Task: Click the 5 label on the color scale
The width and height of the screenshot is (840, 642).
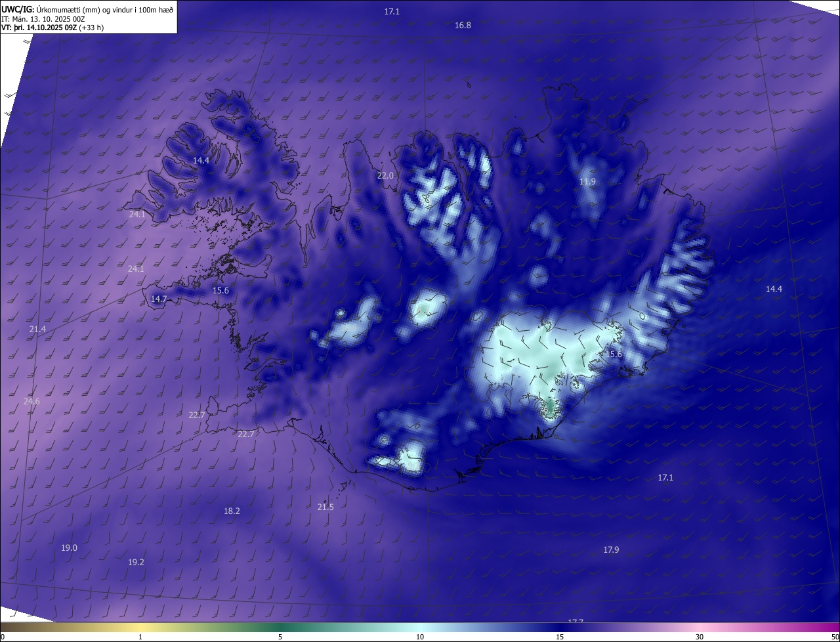Action: pos(280,637)
